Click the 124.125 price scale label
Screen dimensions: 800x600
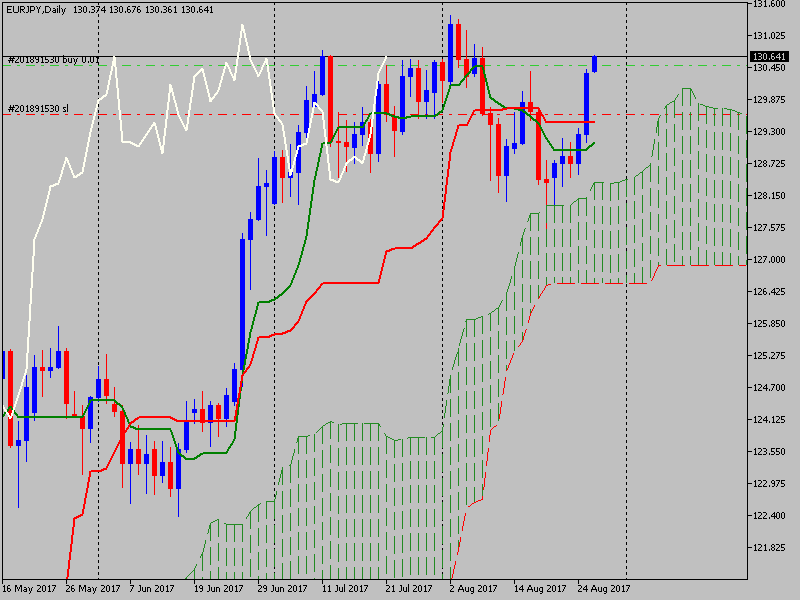[769, 420]
